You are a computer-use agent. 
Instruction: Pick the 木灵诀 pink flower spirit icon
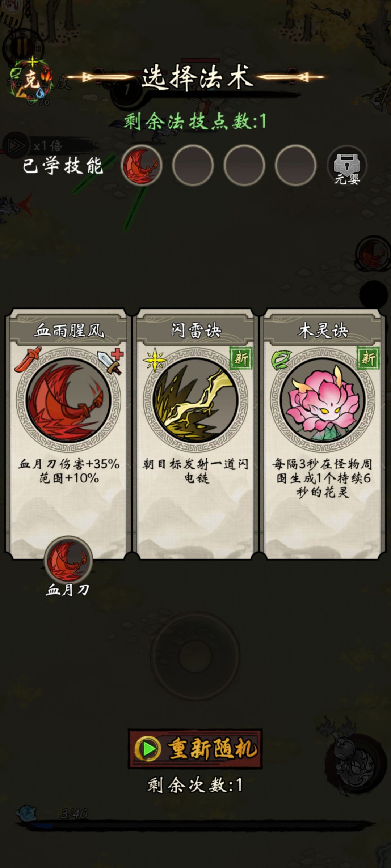point(323,400)
